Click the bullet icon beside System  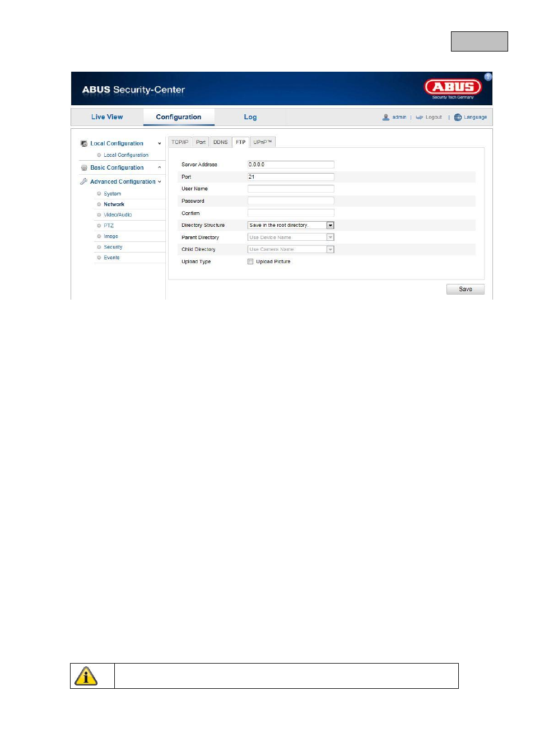[x=99, y=194]
